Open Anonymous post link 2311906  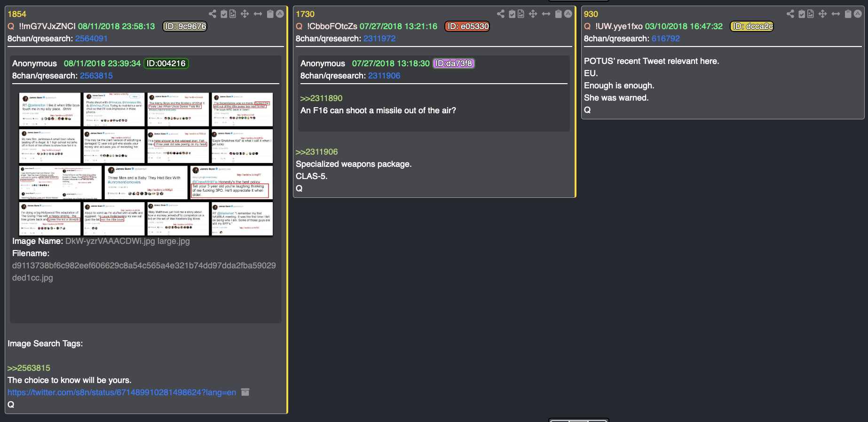(x=384, y=76)
